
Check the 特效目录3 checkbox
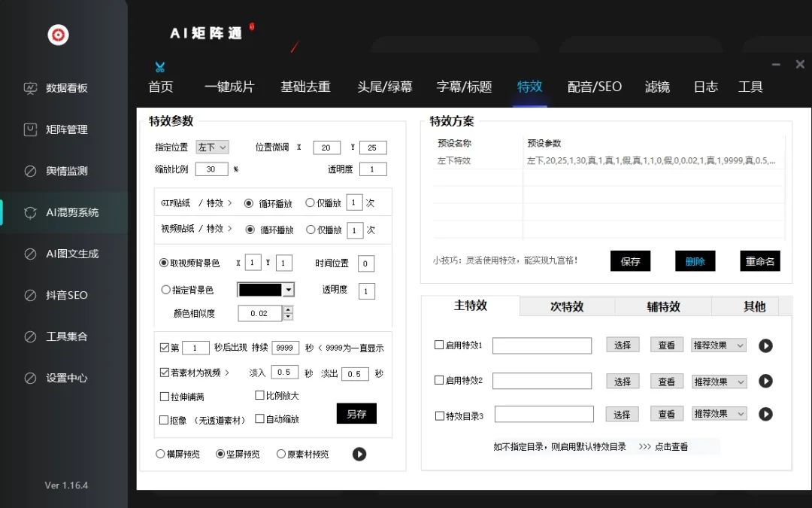pyautogui.click(x=440, y=415)
